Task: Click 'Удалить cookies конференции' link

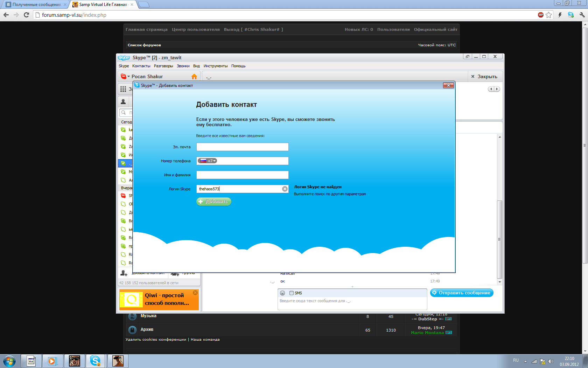Action: pyautogui.click(x=156, y=339)
